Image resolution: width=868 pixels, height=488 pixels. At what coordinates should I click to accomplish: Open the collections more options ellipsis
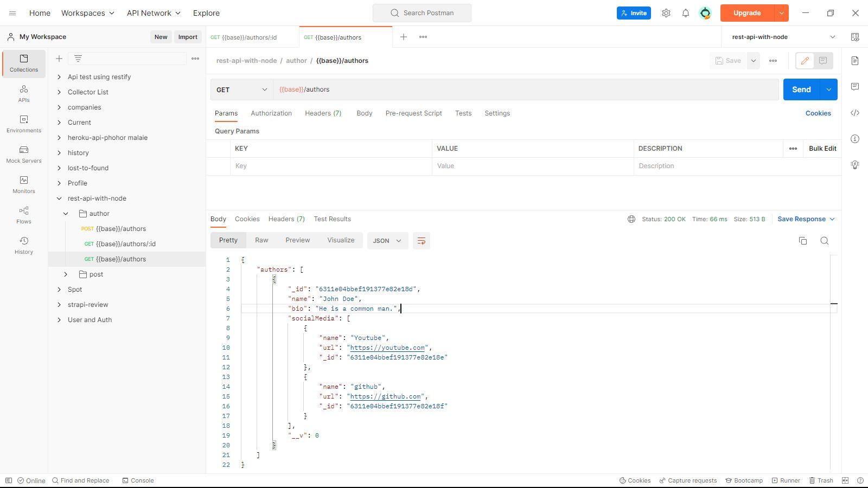[x=195, y=59]
